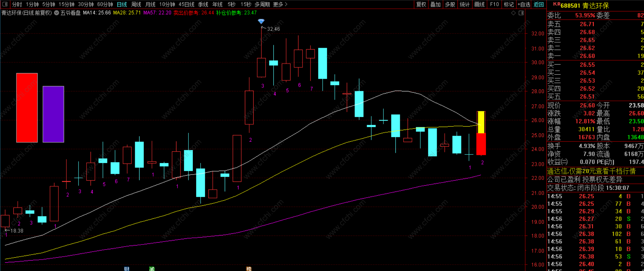The height and width of the screenshot is (271, 644).
Task: Click the blue diamond marker above 32.46
Action: [261, 21]
